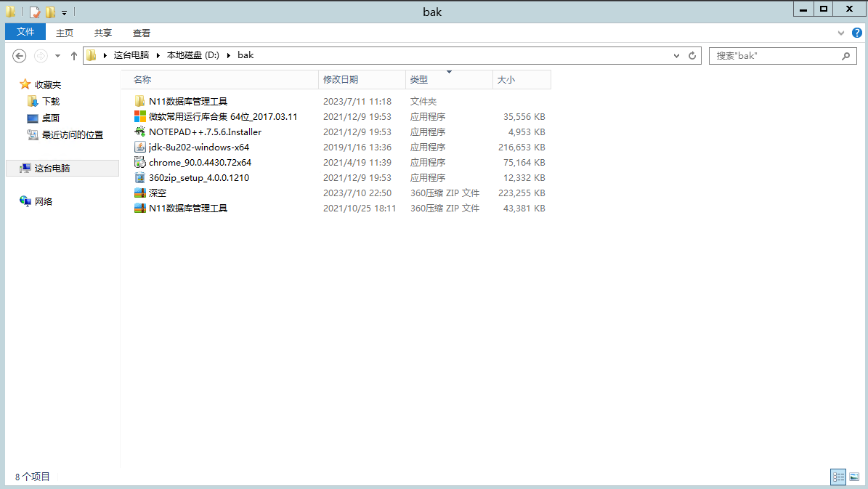Viewport: 868px width, 489px height.
Task: Open the address bar history dropdown
Action: click(x=677, y=56)
